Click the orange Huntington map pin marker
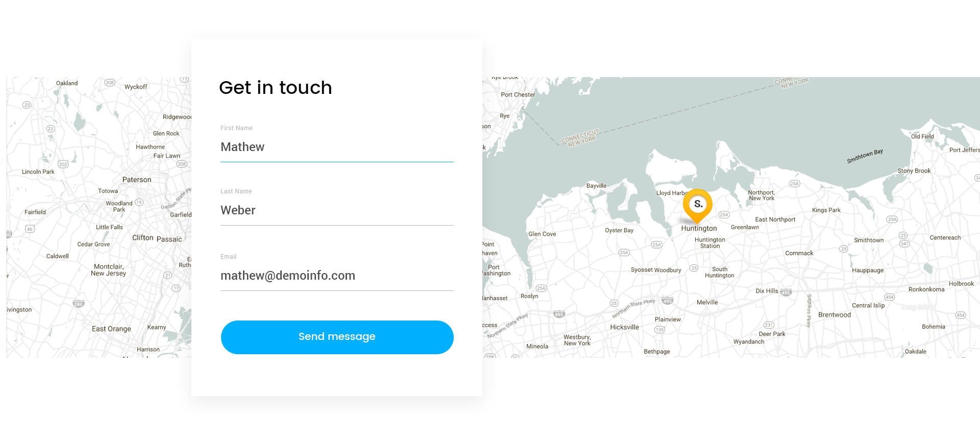The height and width of the screenshot is (442, 980). tap(698, 205)
